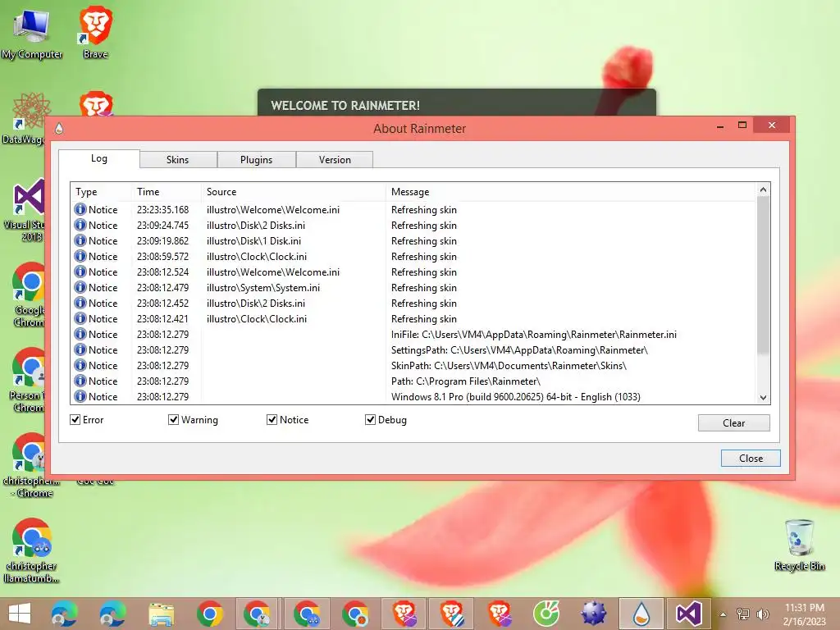Maximize the About Rainmeter window

742,126
